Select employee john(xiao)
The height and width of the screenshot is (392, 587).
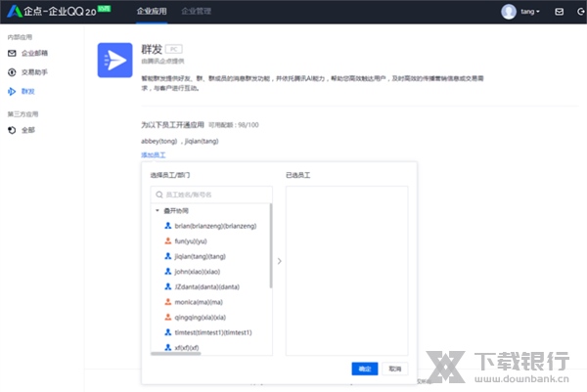pyautogui.click(x=198, y=272)
